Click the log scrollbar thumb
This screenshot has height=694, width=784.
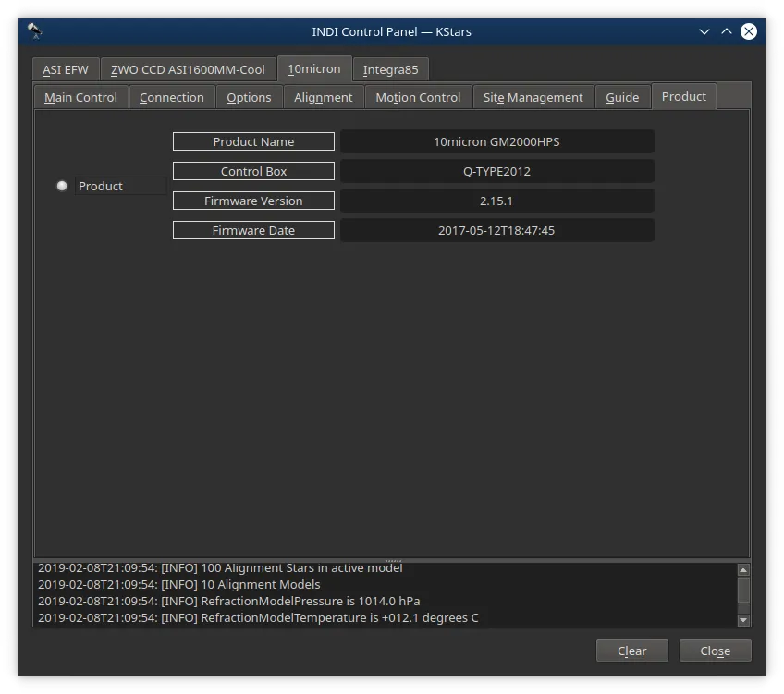[743, 591]
